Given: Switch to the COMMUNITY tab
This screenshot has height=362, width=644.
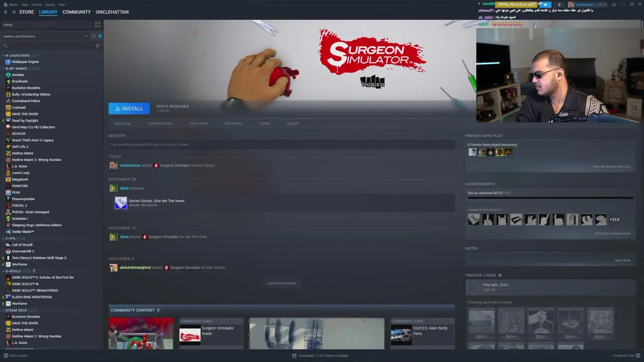Looking at the screenshot, I should tap(76, 12).
